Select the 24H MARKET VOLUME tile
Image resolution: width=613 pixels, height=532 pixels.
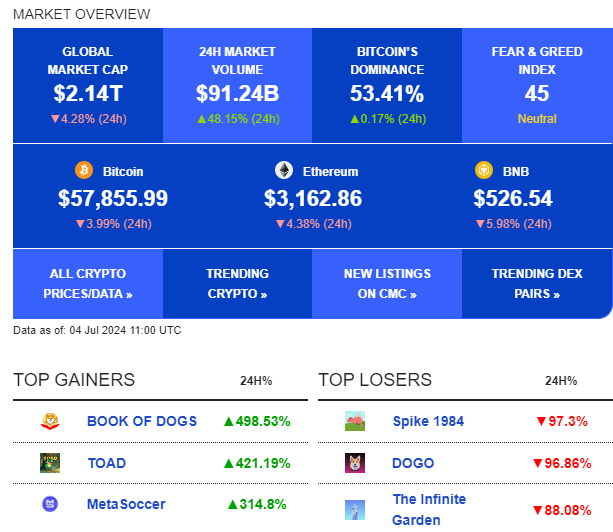click(x=237, y=85)
